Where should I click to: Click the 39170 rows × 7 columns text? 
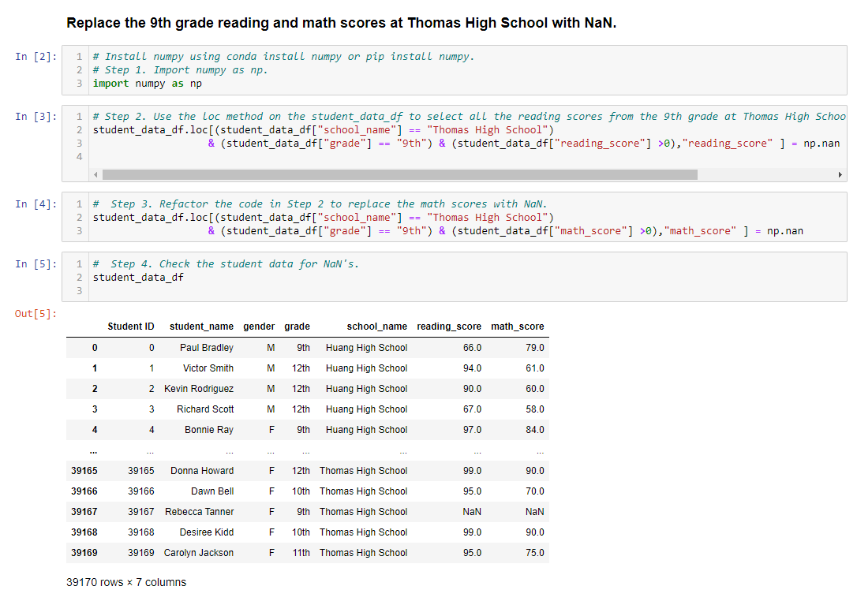click(x=126, y=582)
